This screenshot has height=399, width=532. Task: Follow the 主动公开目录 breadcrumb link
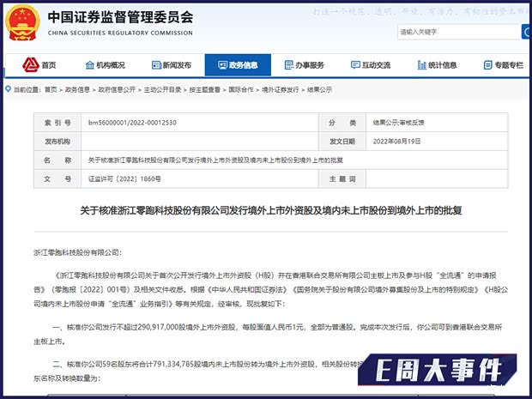point(162,89)
